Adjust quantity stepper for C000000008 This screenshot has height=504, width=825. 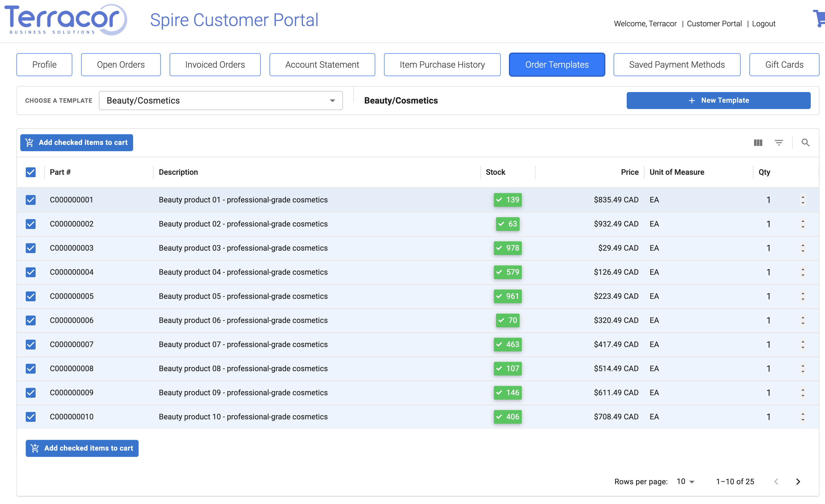click(803, 369)
